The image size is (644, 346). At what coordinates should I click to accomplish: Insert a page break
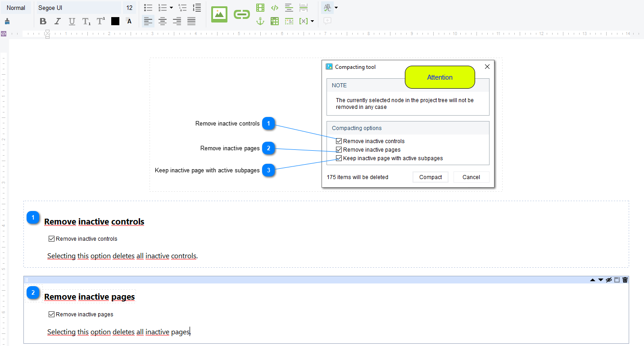[x=304, y=8]
